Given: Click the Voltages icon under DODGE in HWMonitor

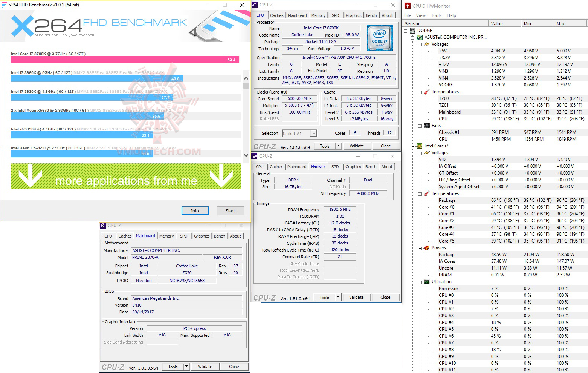Looking at the screenshot, I should (x=426, y=44).
